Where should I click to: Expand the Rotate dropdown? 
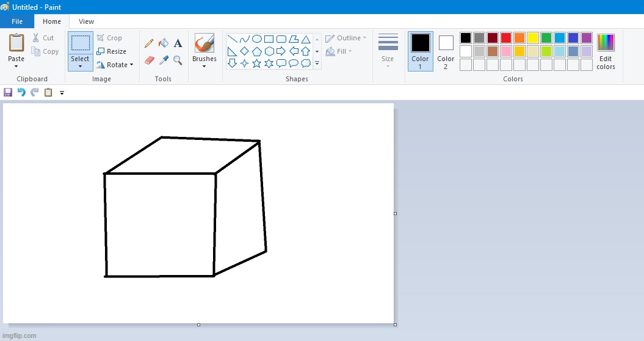point(131,65)
